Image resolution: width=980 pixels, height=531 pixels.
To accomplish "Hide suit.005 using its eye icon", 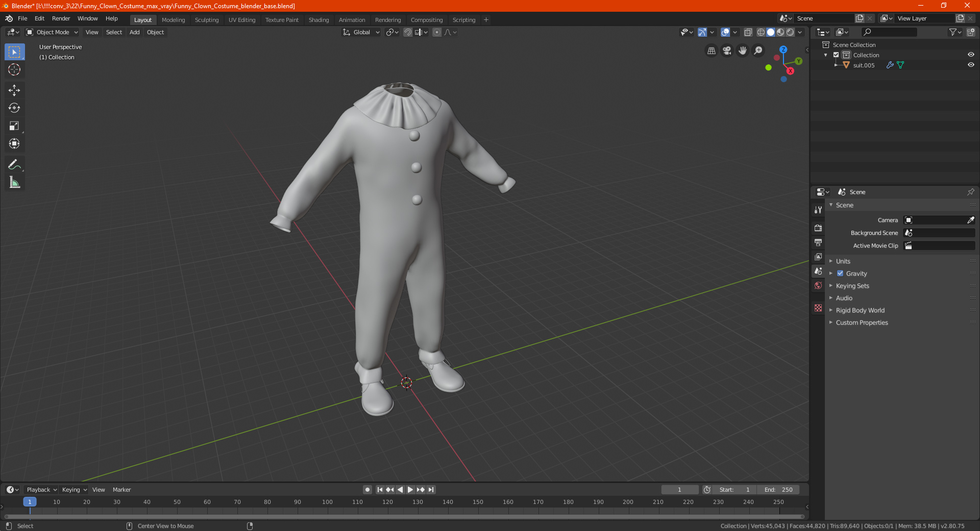I will point(971,65).
